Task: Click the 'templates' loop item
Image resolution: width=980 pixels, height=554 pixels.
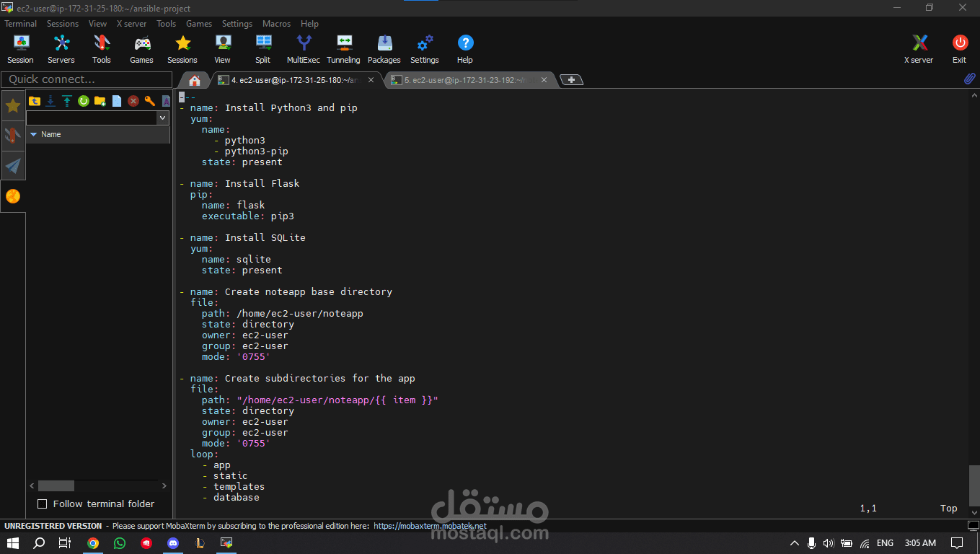Action: pyautogui.click(x=239, y=486)
